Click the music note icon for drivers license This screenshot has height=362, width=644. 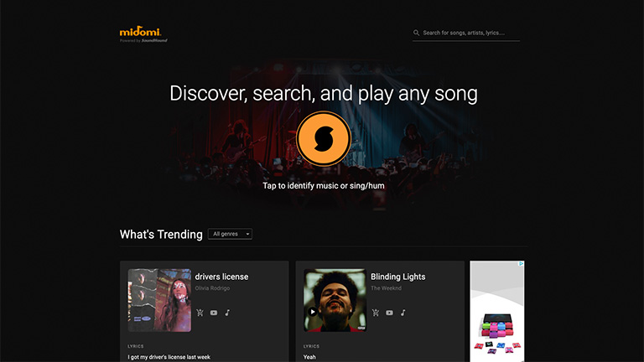pyautogui.click(x=227, y=313)
